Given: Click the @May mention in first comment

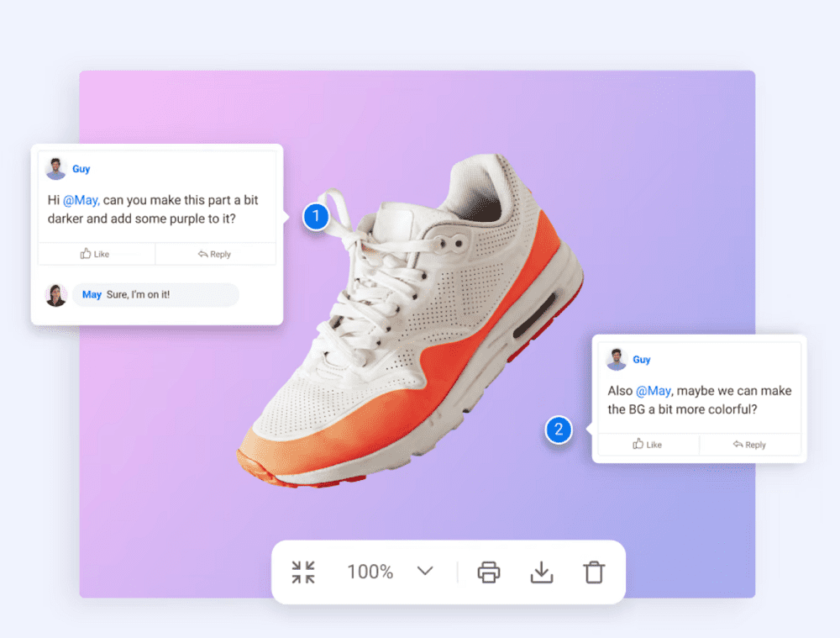Looking at the screenshot, I should click(x=81, y=200).
